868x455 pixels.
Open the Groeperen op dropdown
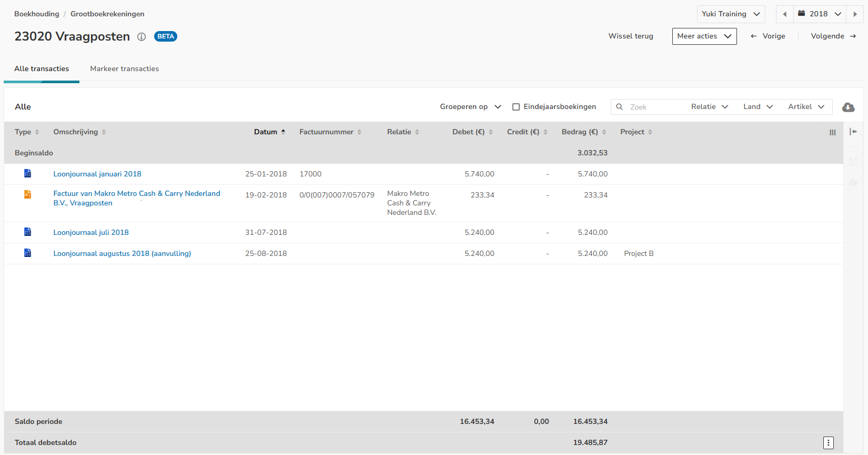(470, 107)
